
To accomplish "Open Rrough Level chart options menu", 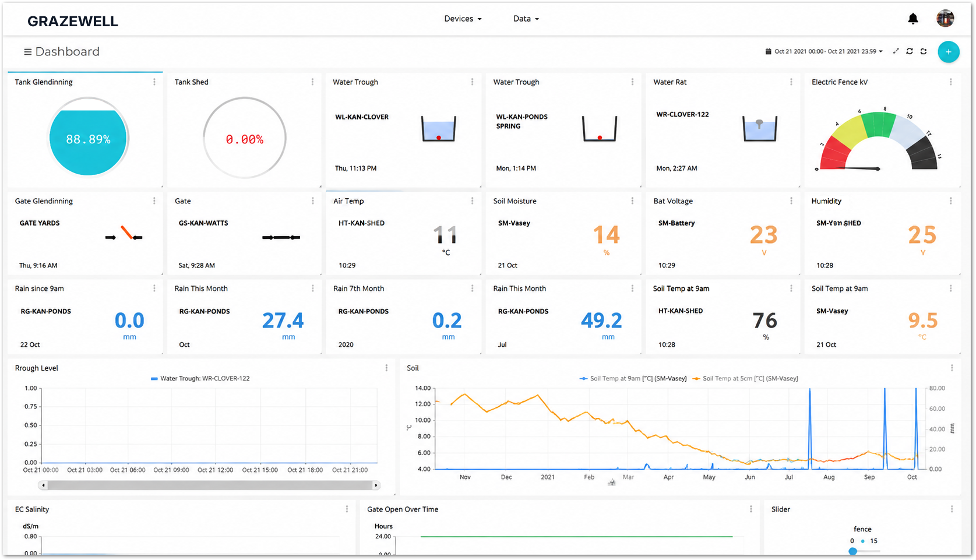I will point(386,368).
